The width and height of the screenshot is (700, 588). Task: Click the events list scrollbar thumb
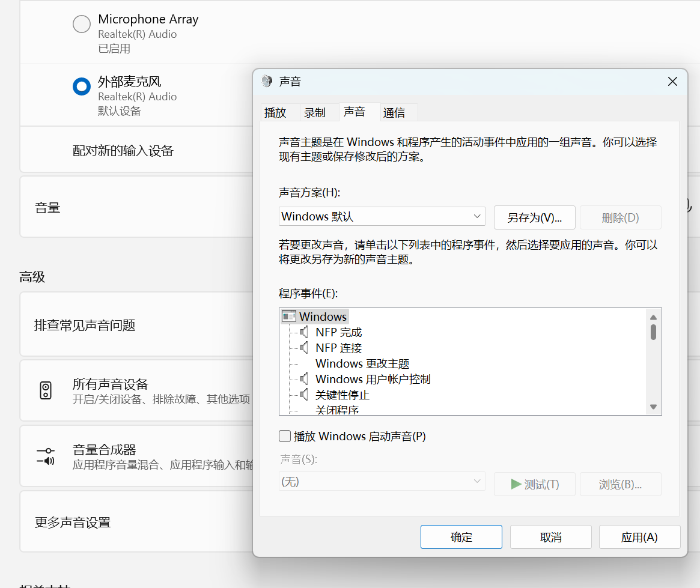[653, 332]
